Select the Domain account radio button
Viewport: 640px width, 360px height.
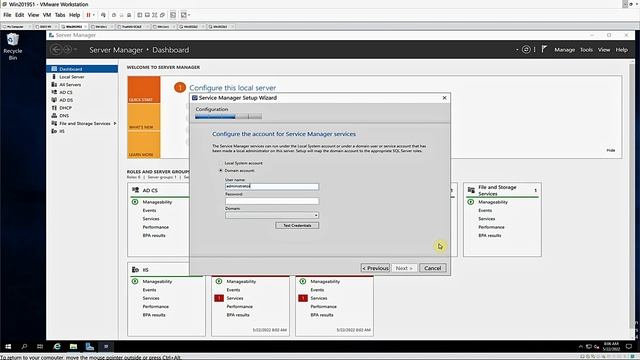click(221, 171)
